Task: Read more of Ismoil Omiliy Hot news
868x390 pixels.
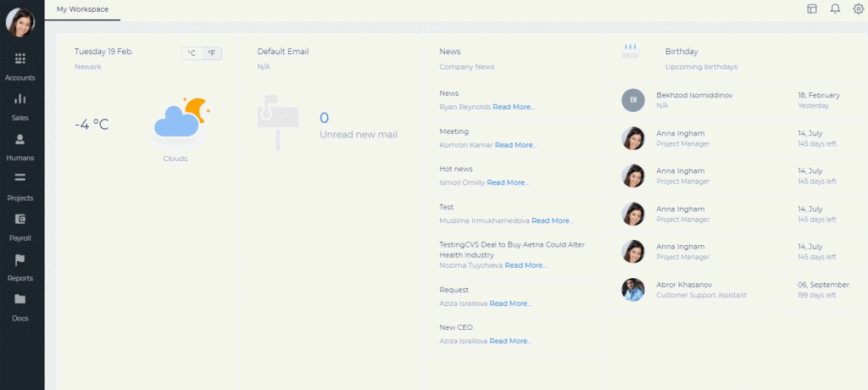Action: tap(508, 182)
